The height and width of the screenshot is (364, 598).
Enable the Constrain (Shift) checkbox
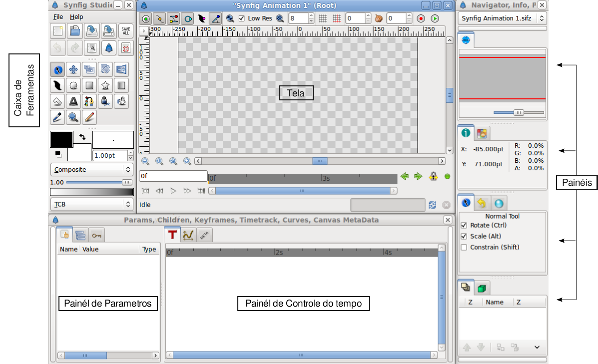coord(464,247)
